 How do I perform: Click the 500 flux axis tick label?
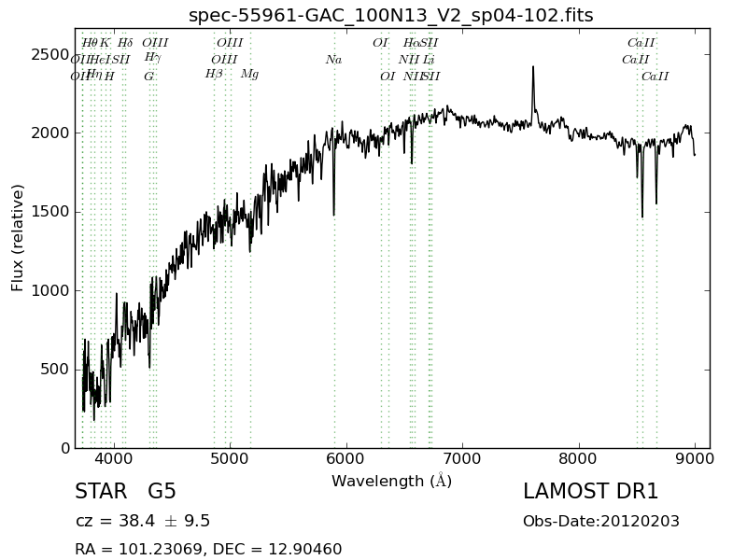pyautogui.click(x=55, y=369)
